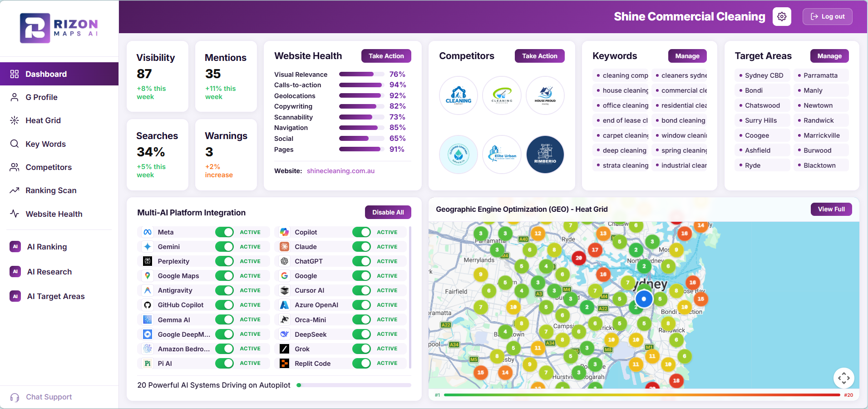Disable the Amazon Bedrock integration toggle
The width and height of the screenshot is (868, 409).
click(x=224, y=349)
